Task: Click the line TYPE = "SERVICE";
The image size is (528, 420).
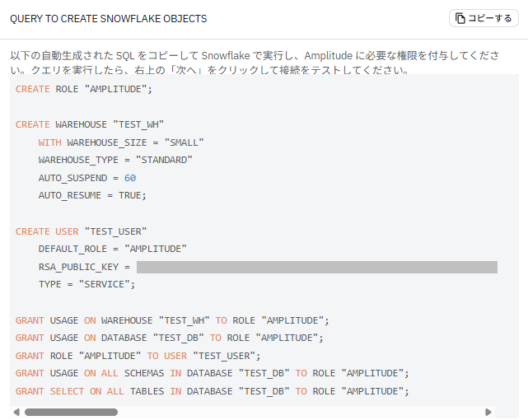Action: click(x=87, y=285)
